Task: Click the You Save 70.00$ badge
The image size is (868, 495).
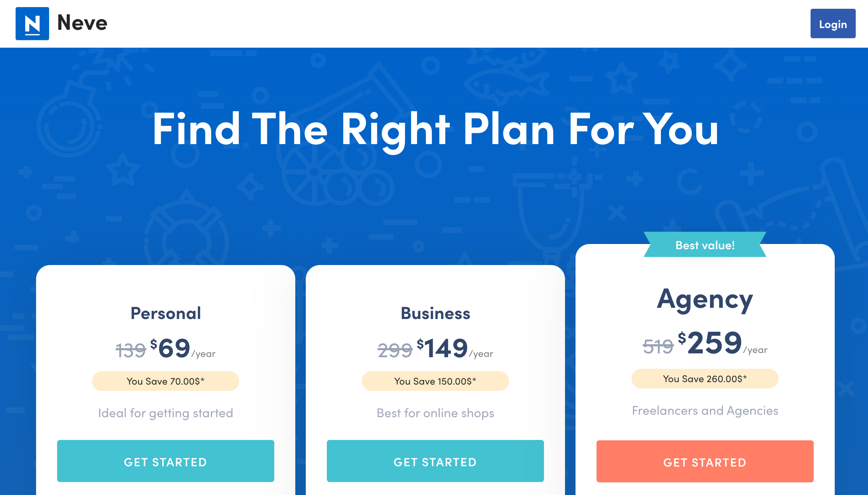Action: [165, 381]
